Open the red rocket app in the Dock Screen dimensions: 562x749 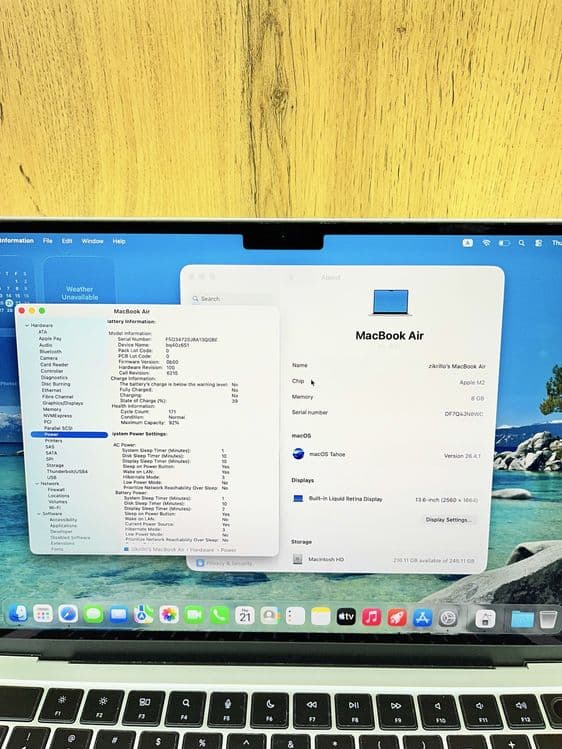397,618
